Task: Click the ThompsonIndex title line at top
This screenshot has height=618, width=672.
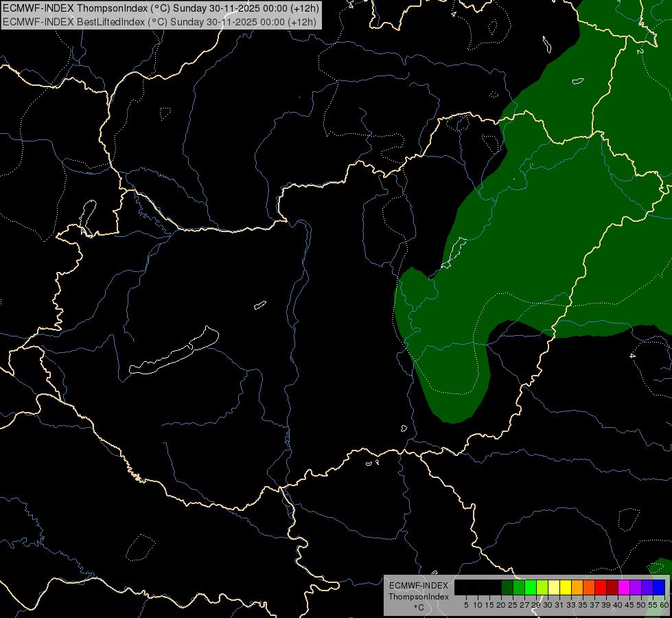Action: click(x=161, y=8)
